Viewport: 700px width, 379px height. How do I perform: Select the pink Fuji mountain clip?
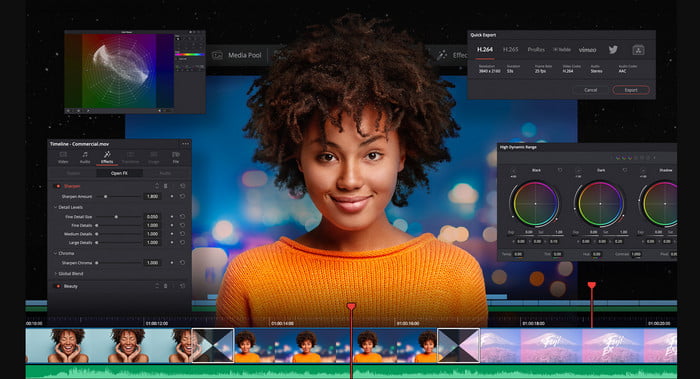(x=578, y=346)
